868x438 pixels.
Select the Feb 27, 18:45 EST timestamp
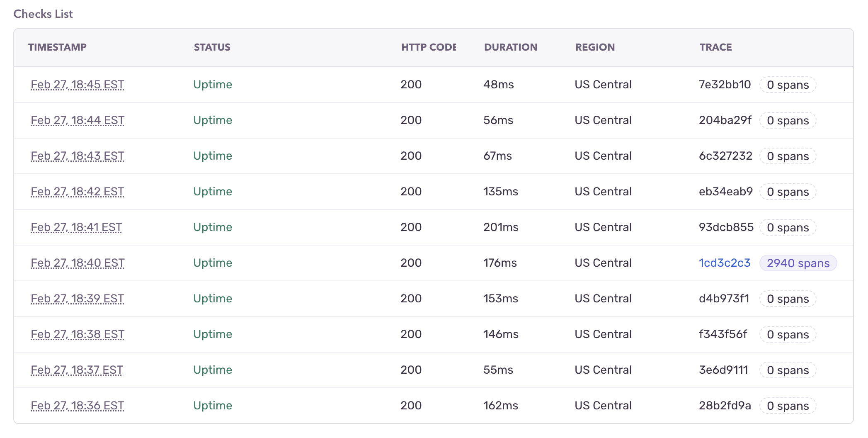pos(78,85)
